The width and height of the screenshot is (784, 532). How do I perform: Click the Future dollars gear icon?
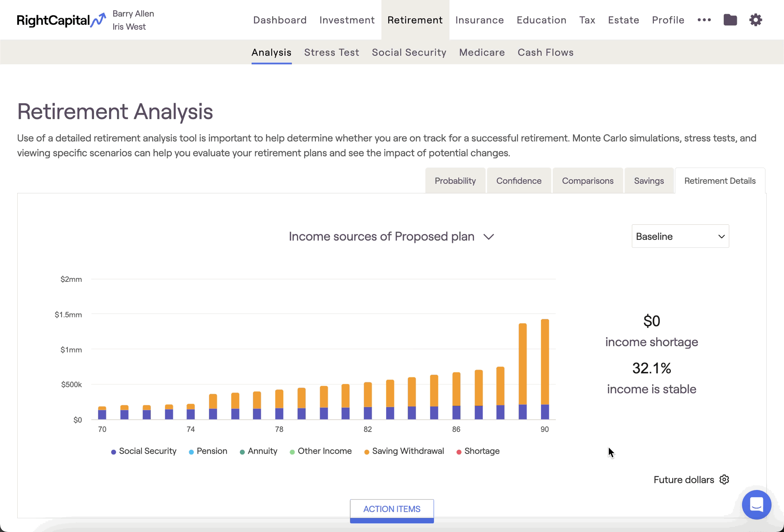[724, 479]
